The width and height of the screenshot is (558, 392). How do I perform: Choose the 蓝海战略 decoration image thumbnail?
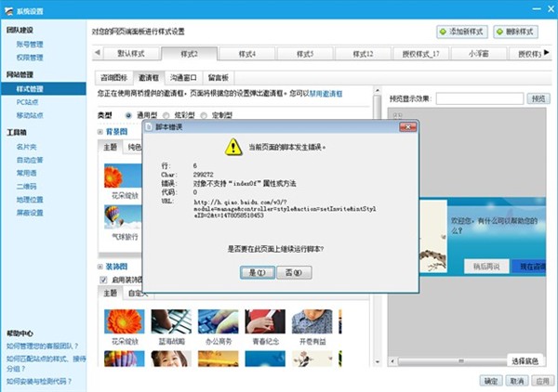tap(171, 321)
